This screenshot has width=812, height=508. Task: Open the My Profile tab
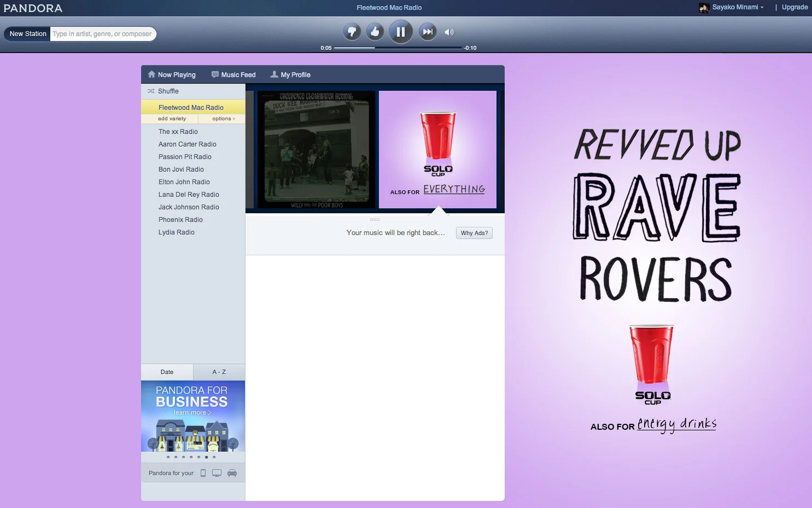[x=290, y=75]
